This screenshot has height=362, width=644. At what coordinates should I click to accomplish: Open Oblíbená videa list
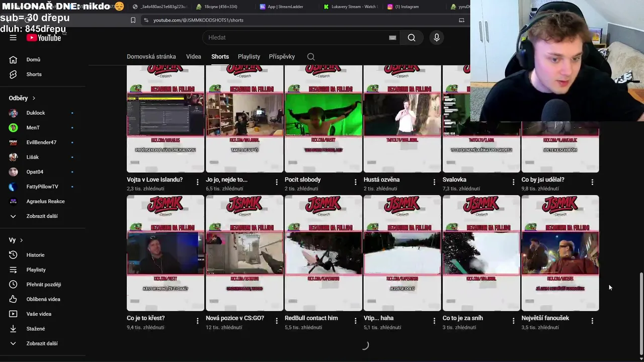[43, 299]
